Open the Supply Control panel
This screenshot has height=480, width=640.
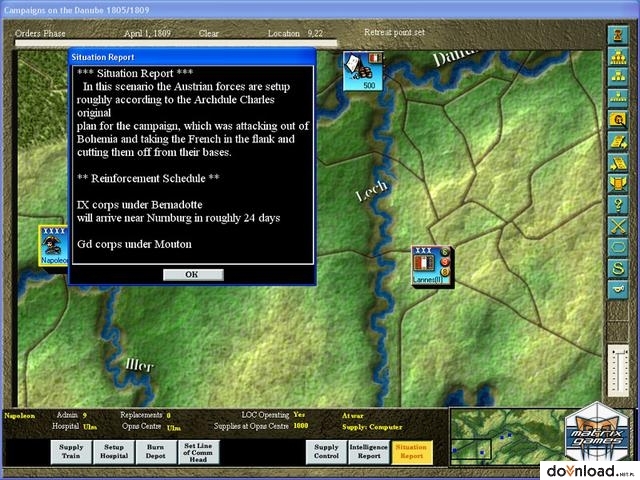[x=326, y=451]
